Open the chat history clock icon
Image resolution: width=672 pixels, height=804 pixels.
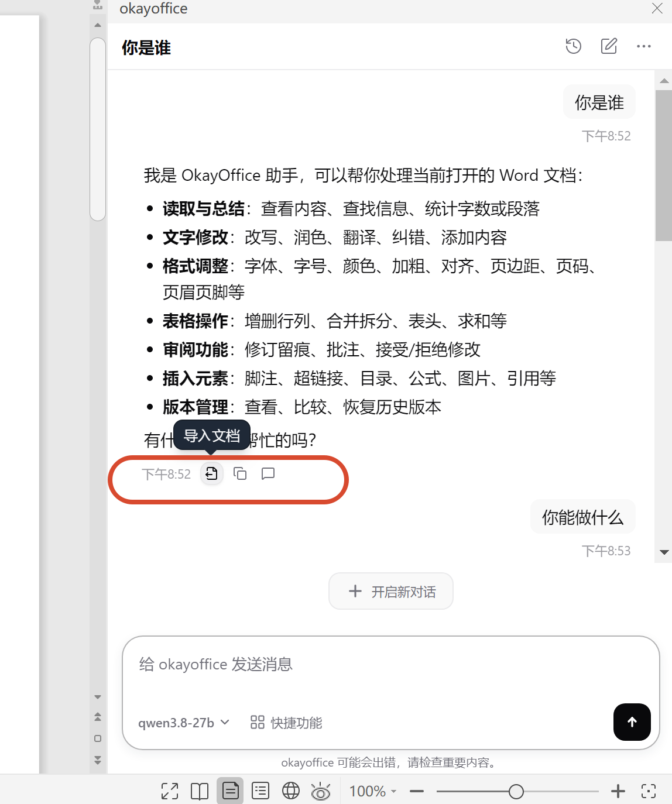[x=574, y=46]
